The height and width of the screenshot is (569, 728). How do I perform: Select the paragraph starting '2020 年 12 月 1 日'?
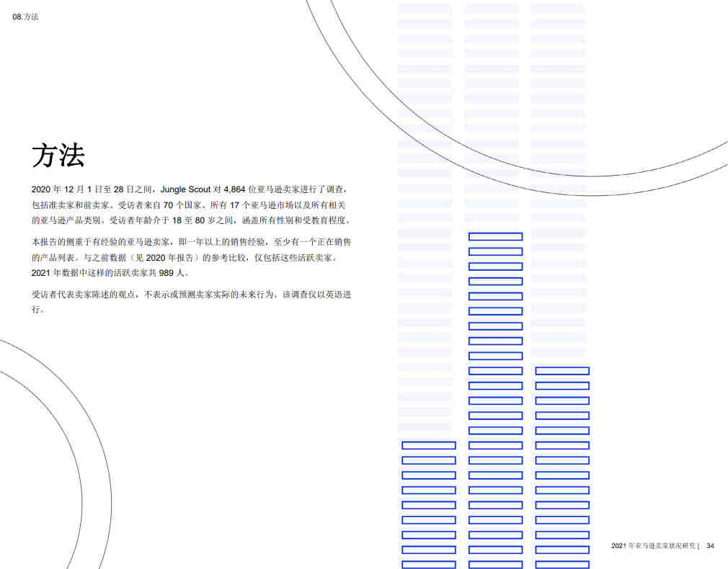tap(191, 205)
